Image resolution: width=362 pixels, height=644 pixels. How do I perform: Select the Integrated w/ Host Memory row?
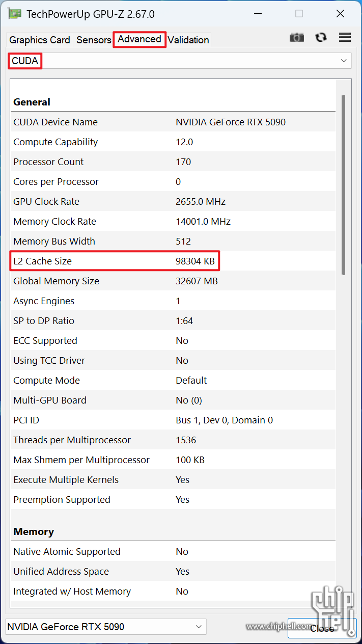pyautogui.click(x=174, y=592)
